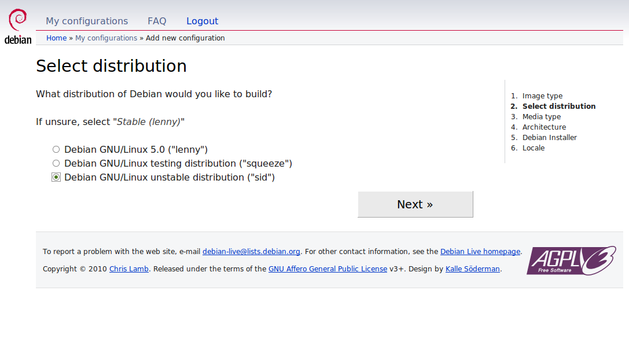Screen dimensions: 629x364
Task: Click the Select distribution page heading
Action: pos(111,66)
